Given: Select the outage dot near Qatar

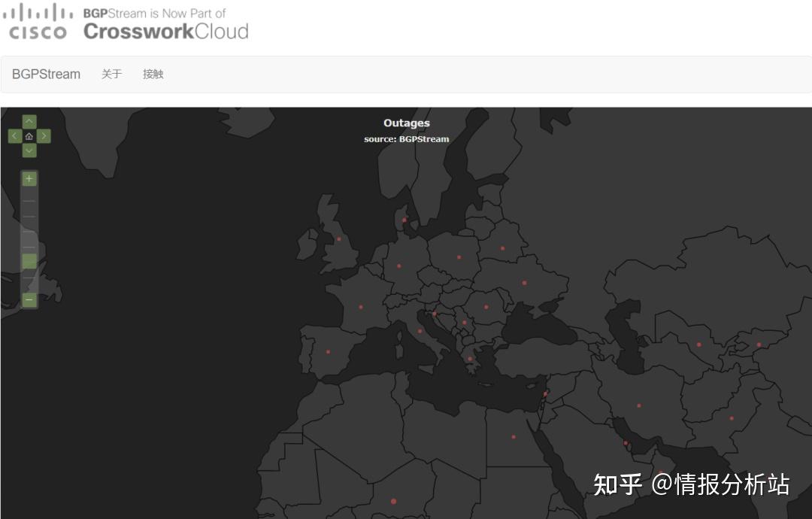Looking at the screenshot, I should point(626,443).
